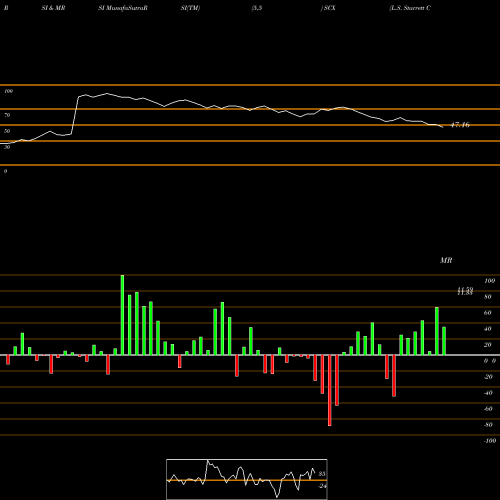Click the -100 label on the MR axis
This screenshot has height=500, width=500.
click(x=490, y=441)
